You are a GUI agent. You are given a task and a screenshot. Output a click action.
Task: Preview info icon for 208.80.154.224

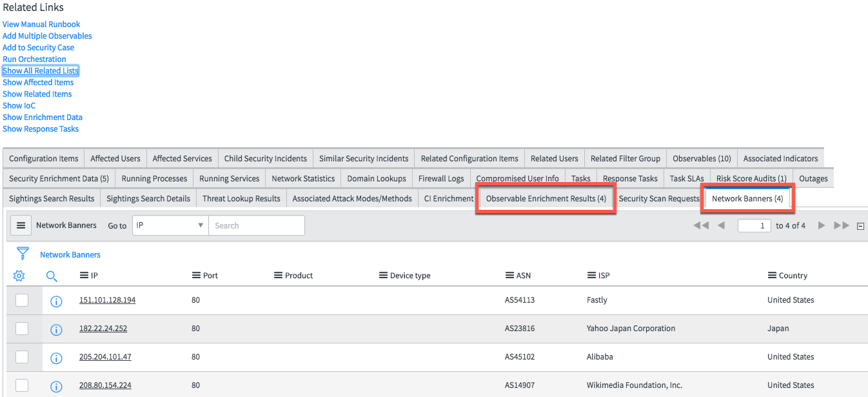coord(56,386)
